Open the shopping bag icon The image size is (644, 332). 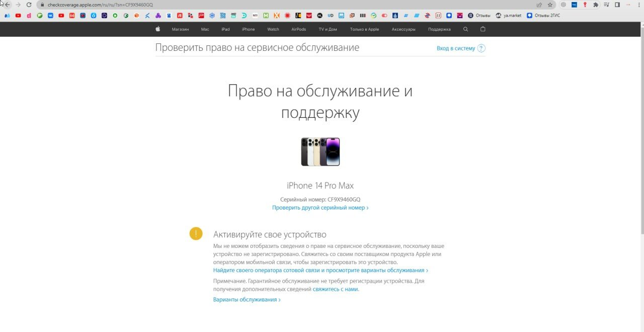coord(483,29)
